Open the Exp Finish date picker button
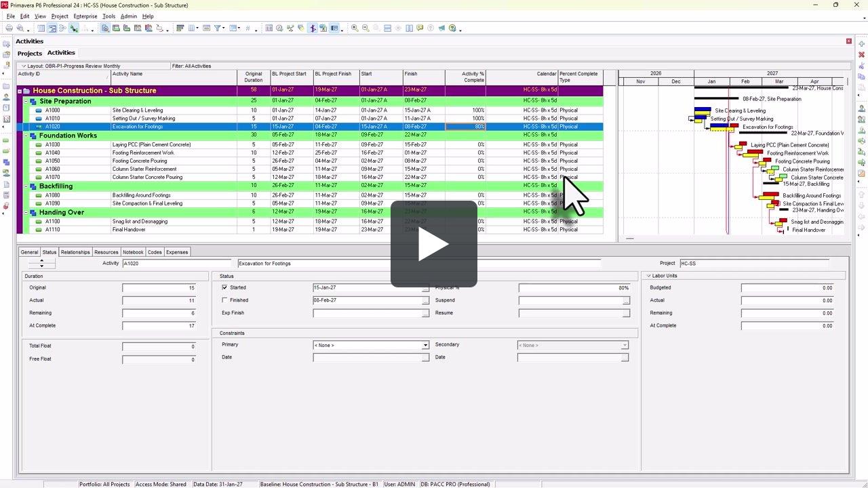The width and height of the screenshot is (868, 488). coord(425,313)
